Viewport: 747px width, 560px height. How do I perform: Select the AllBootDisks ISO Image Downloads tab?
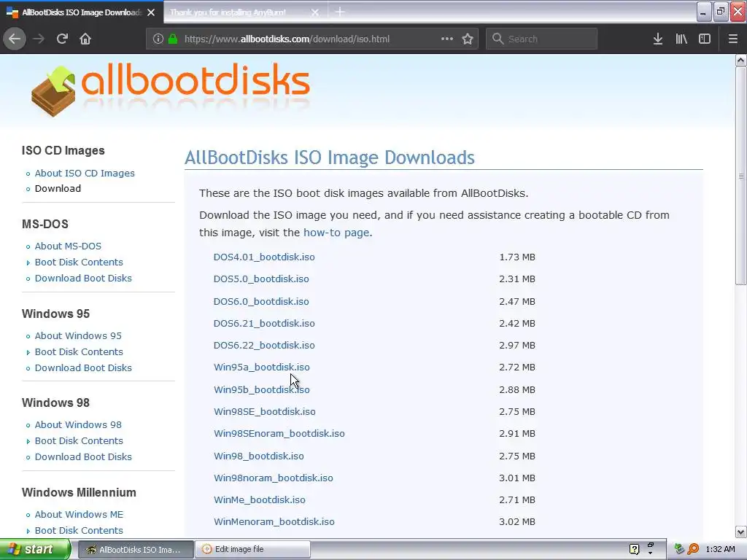click(81, 12)
